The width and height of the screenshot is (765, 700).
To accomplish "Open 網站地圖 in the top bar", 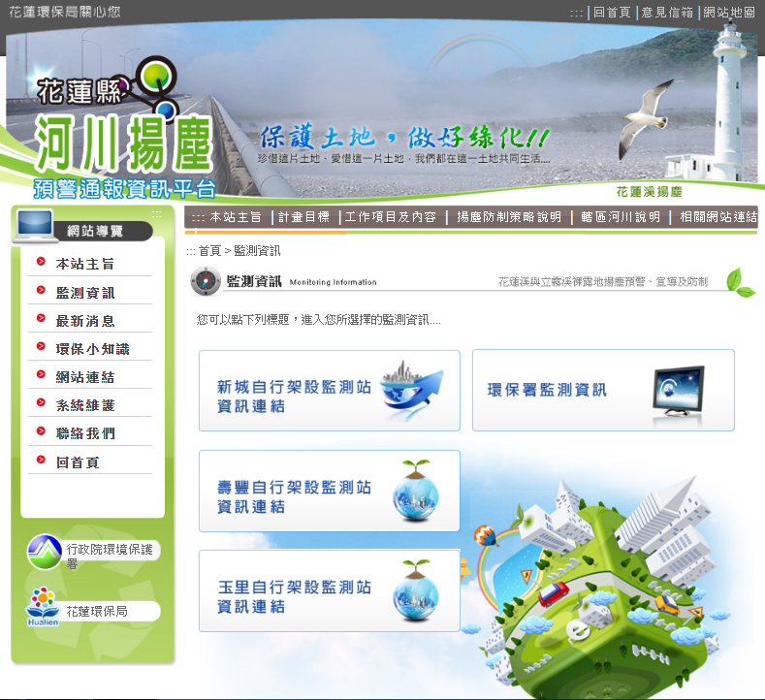I will (729, 13).
